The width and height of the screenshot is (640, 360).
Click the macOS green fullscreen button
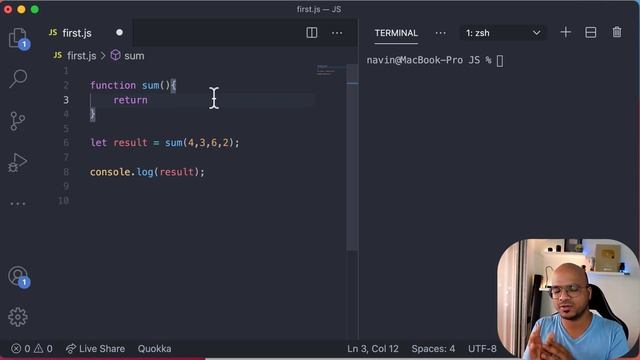35,9
